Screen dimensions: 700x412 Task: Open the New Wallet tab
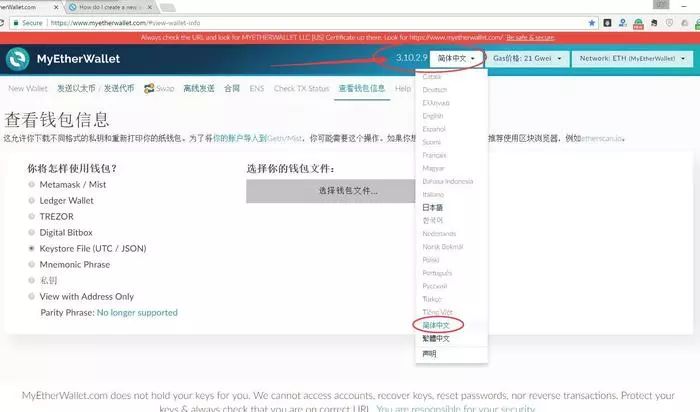[x=28, y=88]
